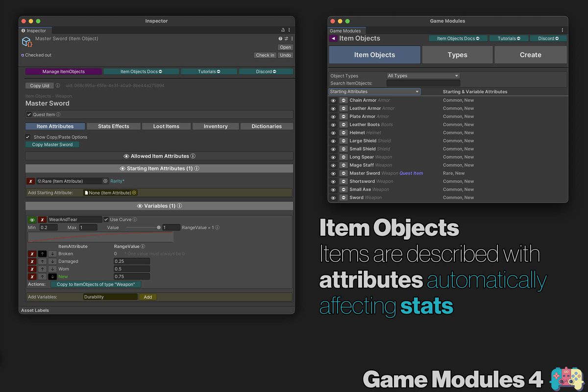Click the Manage ItemObjects button

(64, 72)
